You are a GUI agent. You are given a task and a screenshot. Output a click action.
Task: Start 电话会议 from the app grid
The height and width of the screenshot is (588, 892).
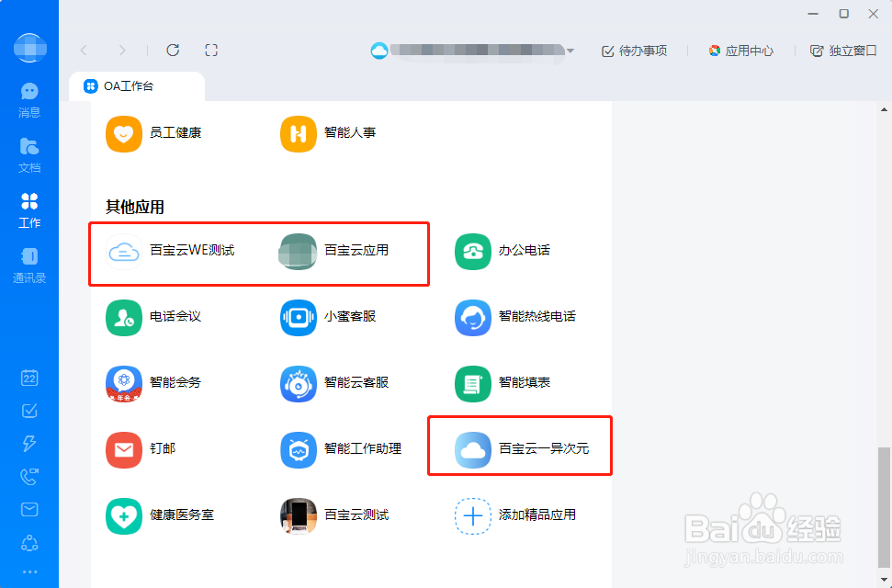click(161, 317)
